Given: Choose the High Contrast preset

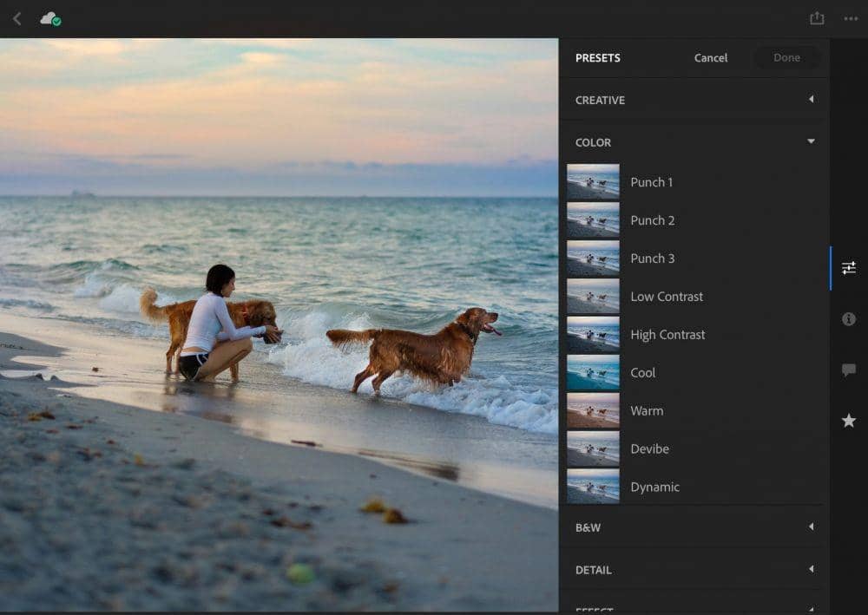Looking at the screenshot, I should [x=667, y=335].
